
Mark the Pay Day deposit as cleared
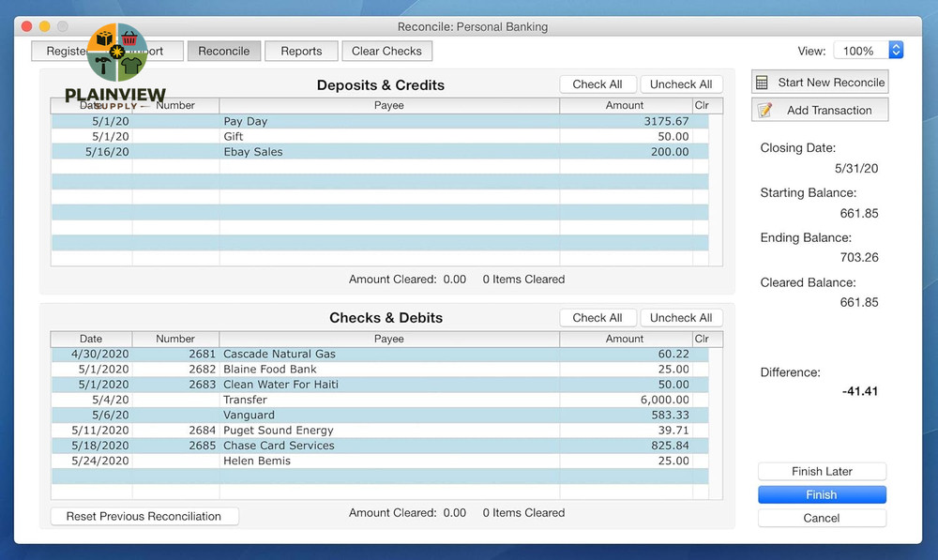[x=701, y=121]
